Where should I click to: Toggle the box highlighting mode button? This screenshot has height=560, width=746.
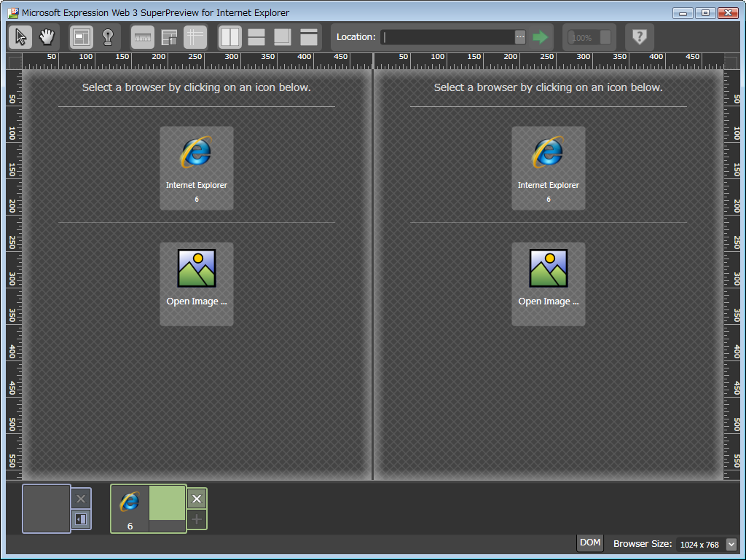click(x=82, y=37)
